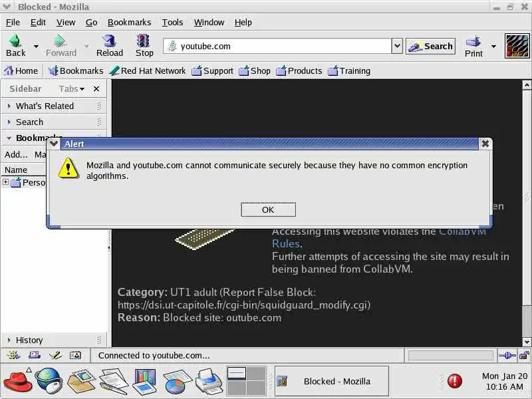Click OK in the Alert dialog
Image resolution: width=532 pixels, height=399 pixels.
click(268, 209)
